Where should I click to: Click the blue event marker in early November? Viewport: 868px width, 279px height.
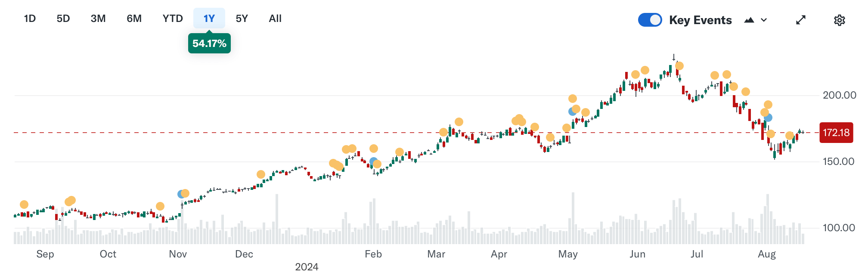click(181, 194)
